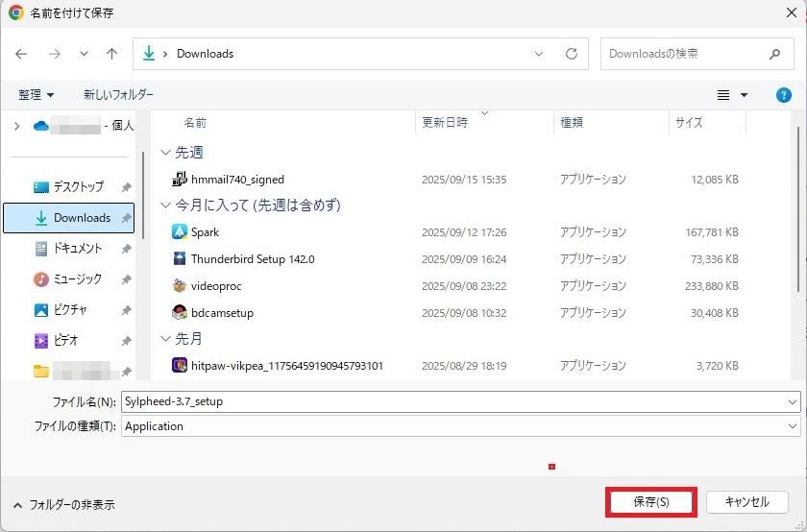This screenshot has width=807, height=532.
Task: Select the hmmail740_signed file
Action: (237, 180)
